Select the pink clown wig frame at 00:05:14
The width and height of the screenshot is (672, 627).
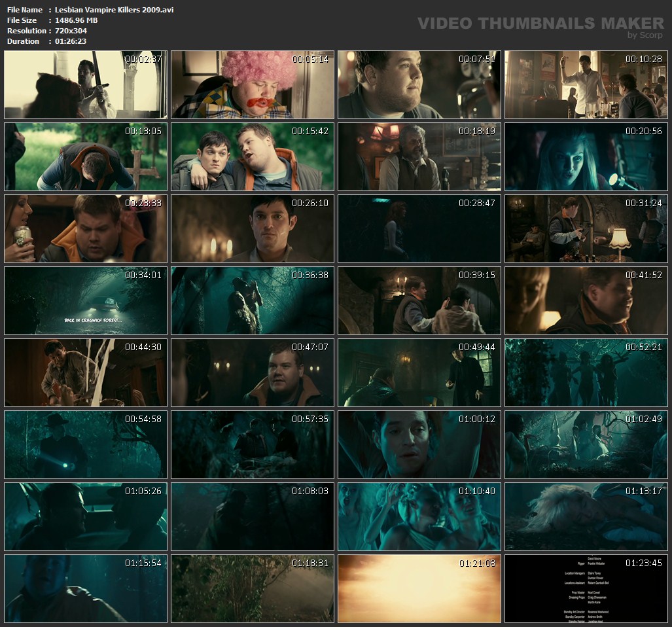click(x=253, y=84)
